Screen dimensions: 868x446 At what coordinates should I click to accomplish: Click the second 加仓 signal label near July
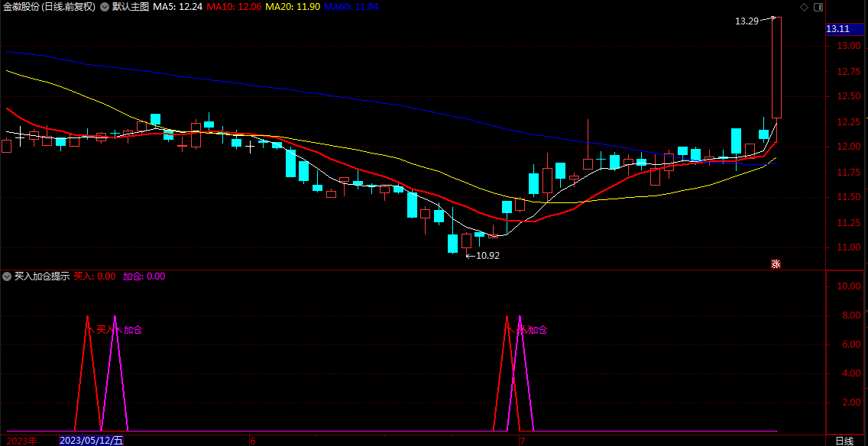pyautogui.click(x=537, y=330)
